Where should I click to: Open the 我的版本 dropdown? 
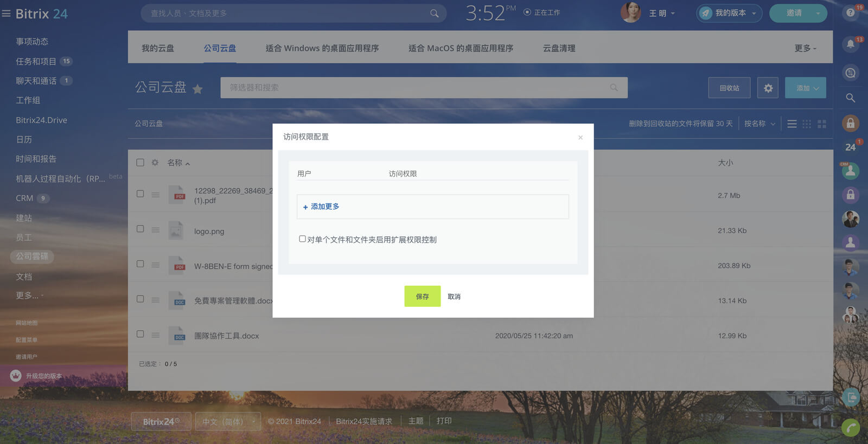click(x=729, y=13)
